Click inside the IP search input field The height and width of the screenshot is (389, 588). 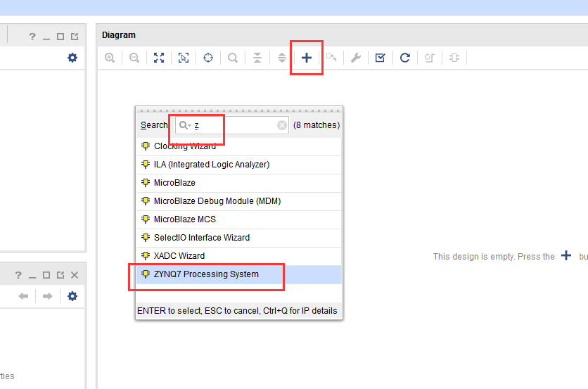tap(232, 125)
